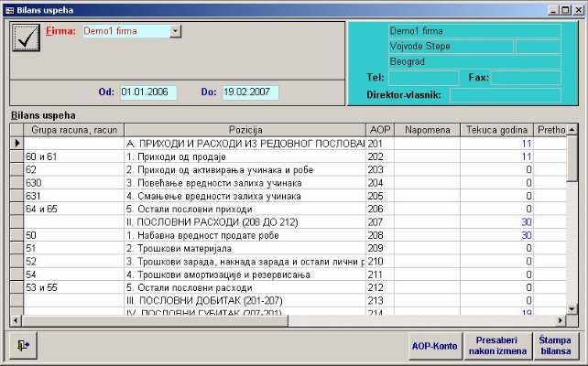Edit the Do end date field
Screen dimensions: 588x366
click(249, 92)
